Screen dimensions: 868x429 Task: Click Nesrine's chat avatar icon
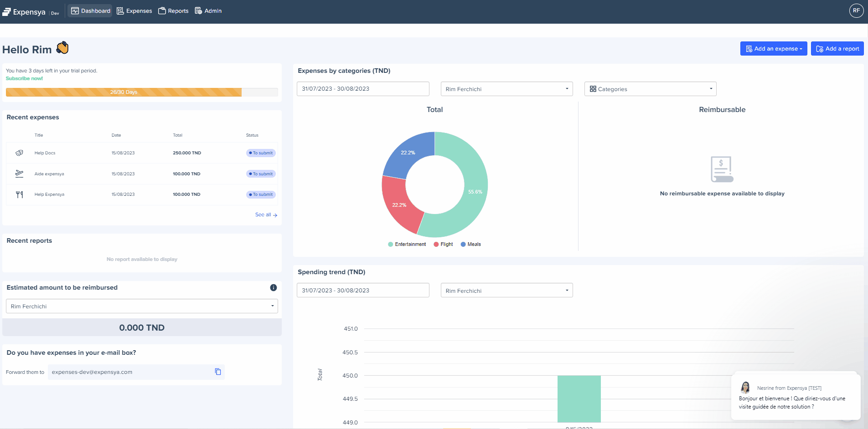click(745, 388)
